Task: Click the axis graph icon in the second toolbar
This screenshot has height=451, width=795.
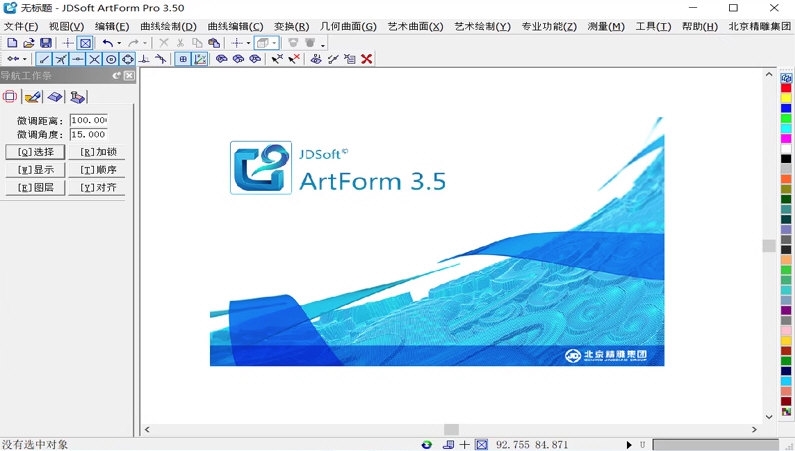Action: click(200, 59)
